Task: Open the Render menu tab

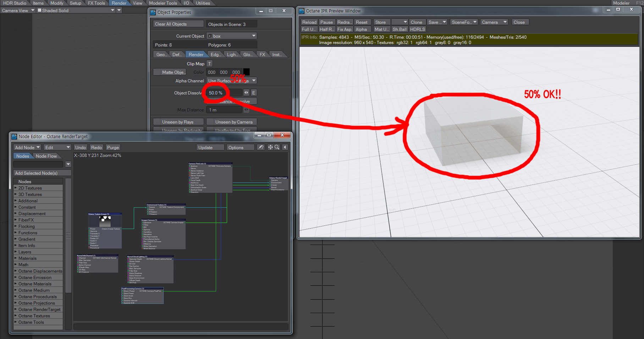Action: pos(119,3)
